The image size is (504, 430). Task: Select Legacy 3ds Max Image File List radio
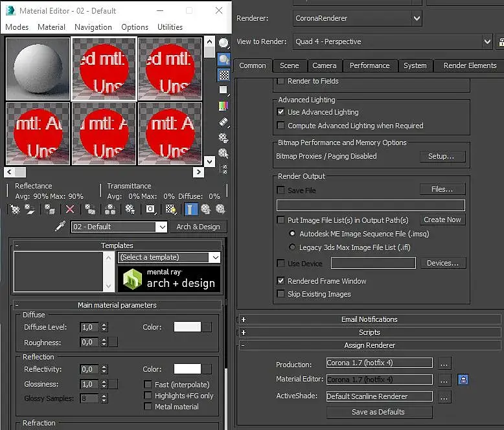[292, 247]
